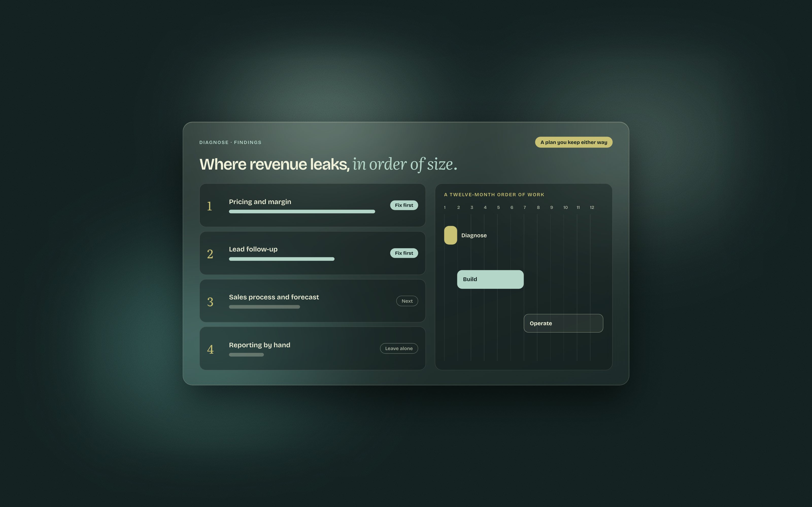The width and height of the screenshot is (812, 507).
Task: Click month 12 on the timeline header
Action: pyautogui.click(x=592, y=208)
